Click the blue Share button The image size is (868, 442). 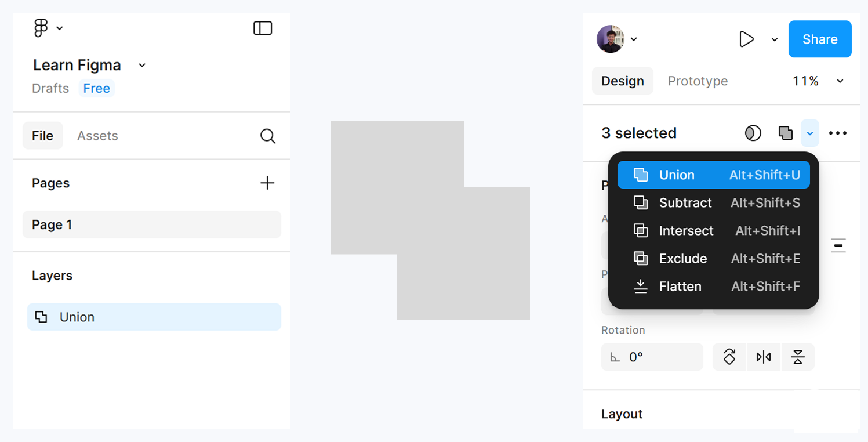(819, 39)
